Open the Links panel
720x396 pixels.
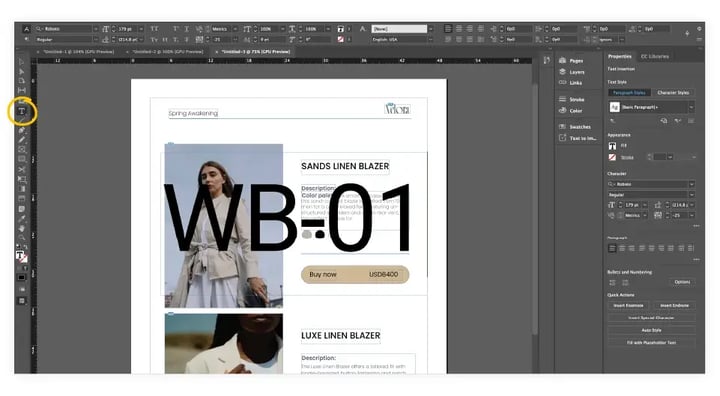tap(570, 83)
